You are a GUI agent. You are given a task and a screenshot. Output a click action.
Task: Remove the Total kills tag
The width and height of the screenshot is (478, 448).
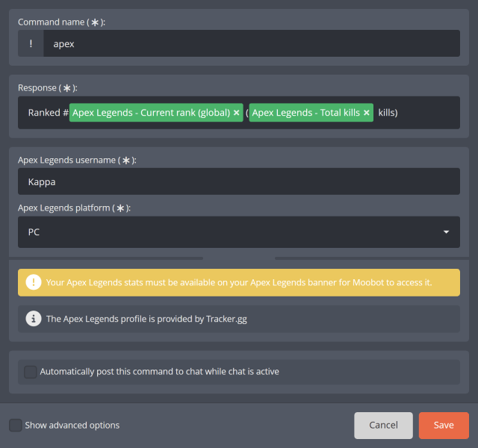(367, 113)
